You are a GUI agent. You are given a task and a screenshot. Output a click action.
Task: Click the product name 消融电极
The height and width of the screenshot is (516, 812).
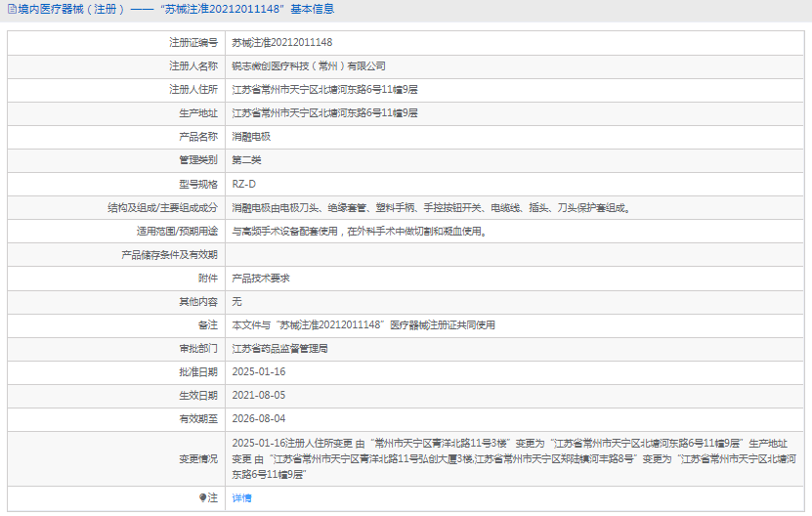click(251, 137)
